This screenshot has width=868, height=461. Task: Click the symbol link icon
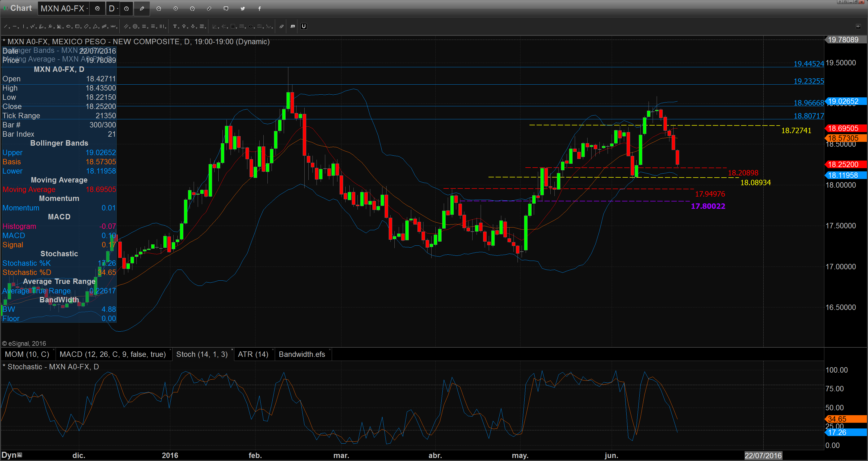[x=209, y=9]
